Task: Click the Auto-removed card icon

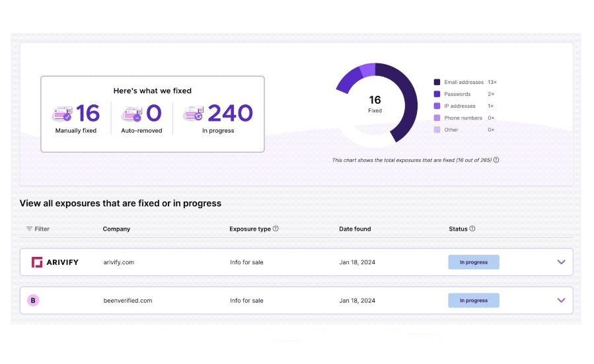Action: coord(131,114)
